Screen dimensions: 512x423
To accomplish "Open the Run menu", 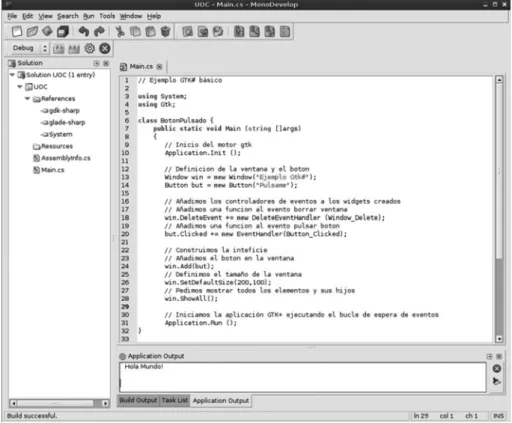I will pos(89,16).
